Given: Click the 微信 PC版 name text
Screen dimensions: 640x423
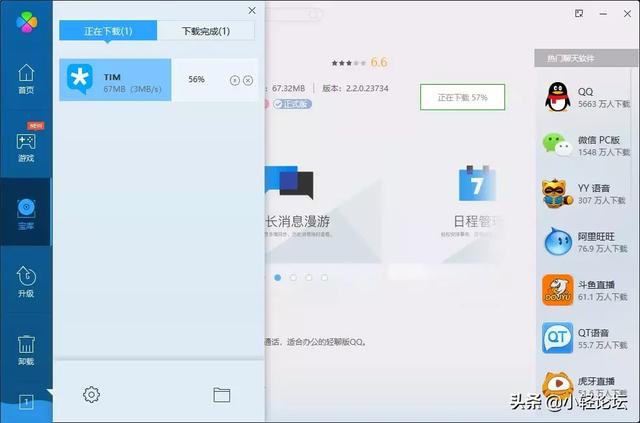Looking at the screenshot, I should (599, 140).
